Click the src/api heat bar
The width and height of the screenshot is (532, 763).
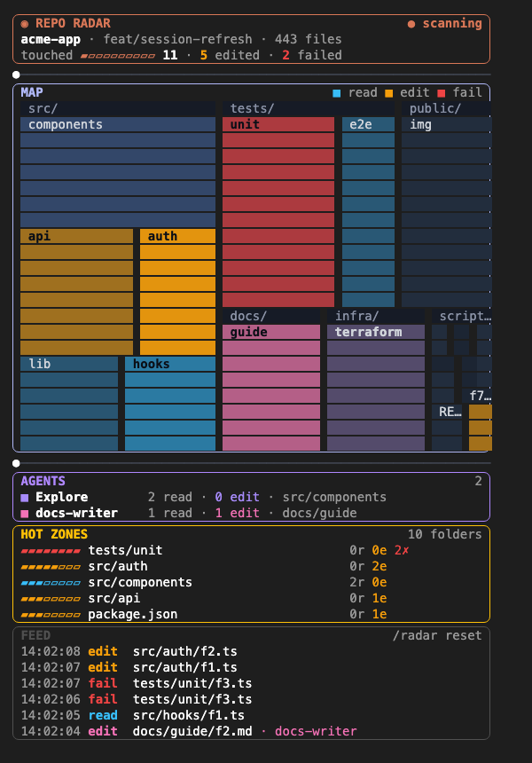(x=51, y=599)
